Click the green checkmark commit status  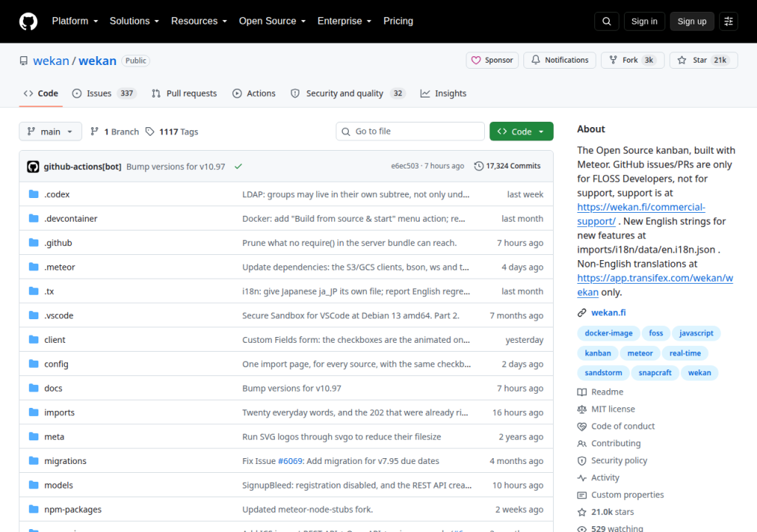(238, 166)
